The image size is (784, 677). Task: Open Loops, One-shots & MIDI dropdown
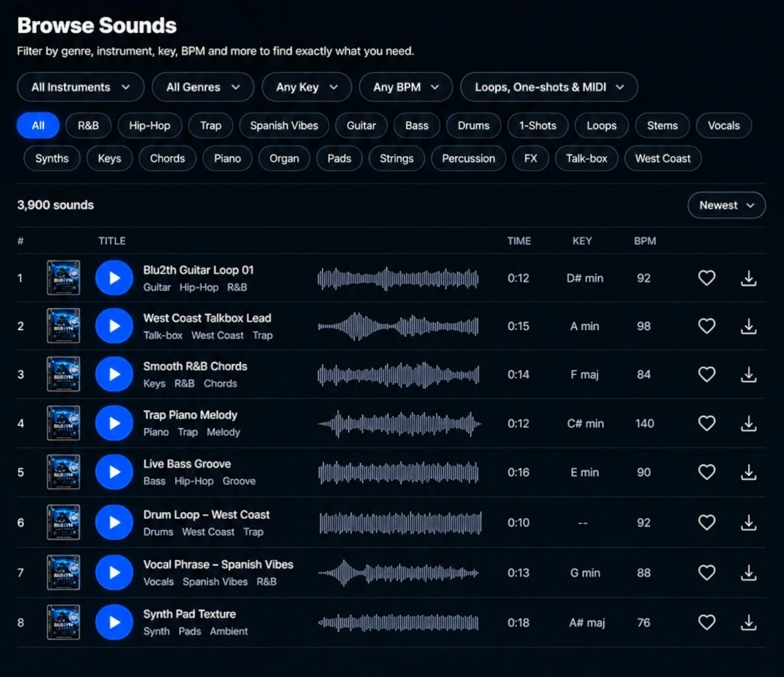[549, 87]
